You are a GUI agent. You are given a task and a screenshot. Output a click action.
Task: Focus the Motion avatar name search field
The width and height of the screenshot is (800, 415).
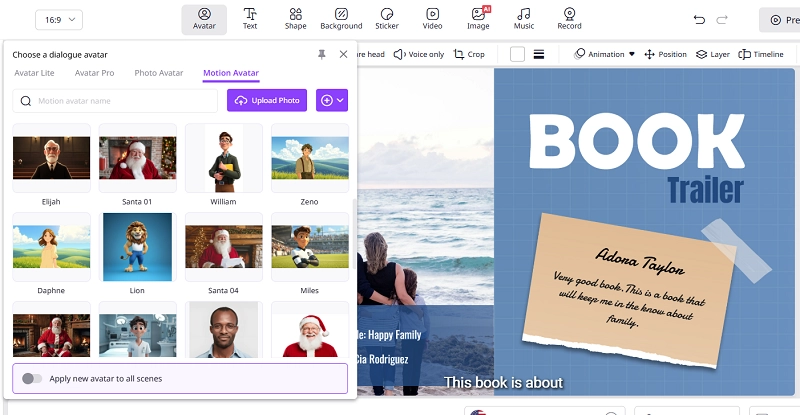pyautogui.click(x=115, y=101)
